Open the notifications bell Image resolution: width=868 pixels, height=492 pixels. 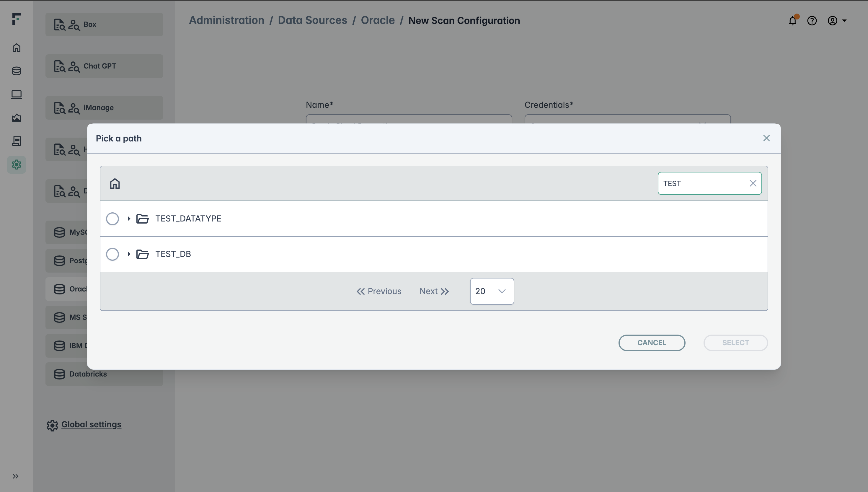click(792, 21)
